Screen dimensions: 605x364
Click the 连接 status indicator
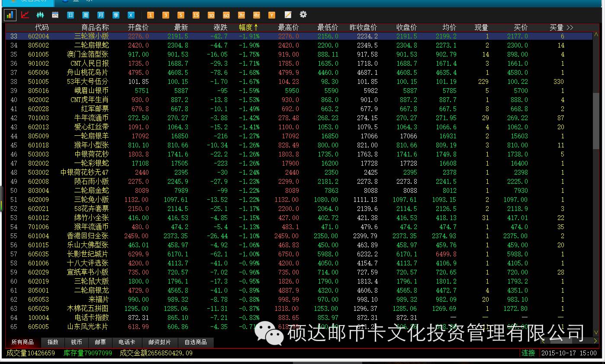tap(528, 353)
